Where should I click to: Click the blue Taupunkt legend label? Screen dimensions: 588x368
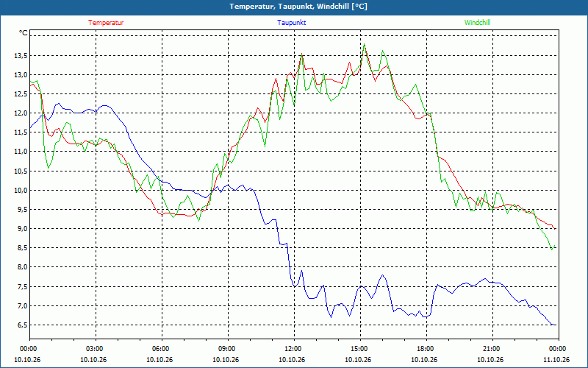pos(291,23)
